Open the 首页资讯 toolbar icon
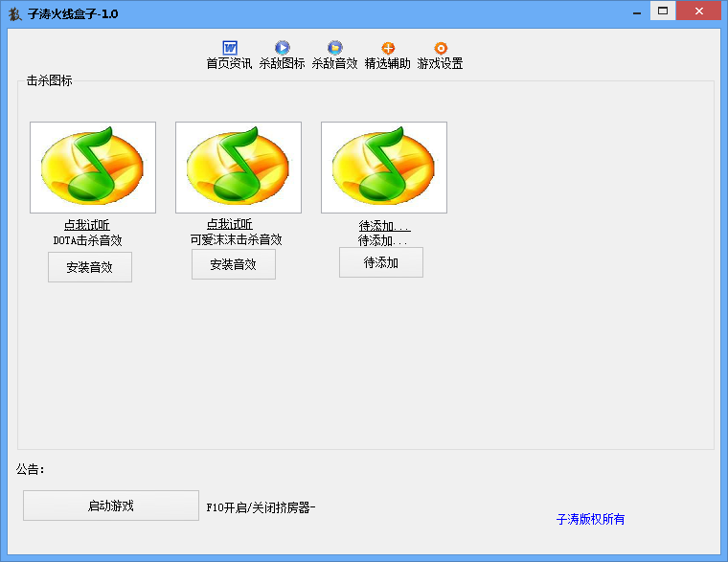728x562 pixels. click(x=229, y=48)
